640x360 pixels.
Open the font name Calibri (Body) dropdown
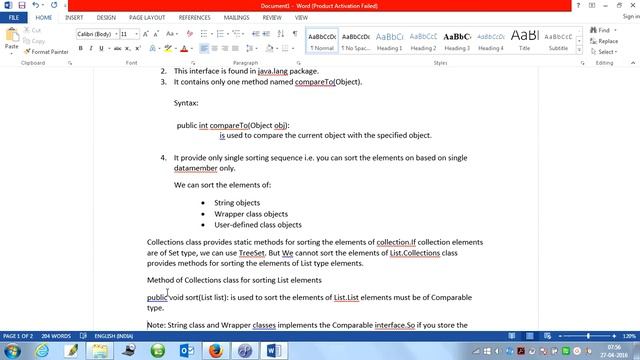point(116,34)
